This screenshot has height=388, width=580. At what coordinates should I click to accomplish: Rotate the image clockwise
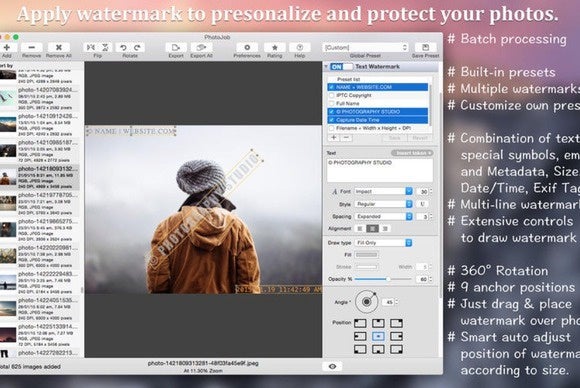click(x=137, y=47)
